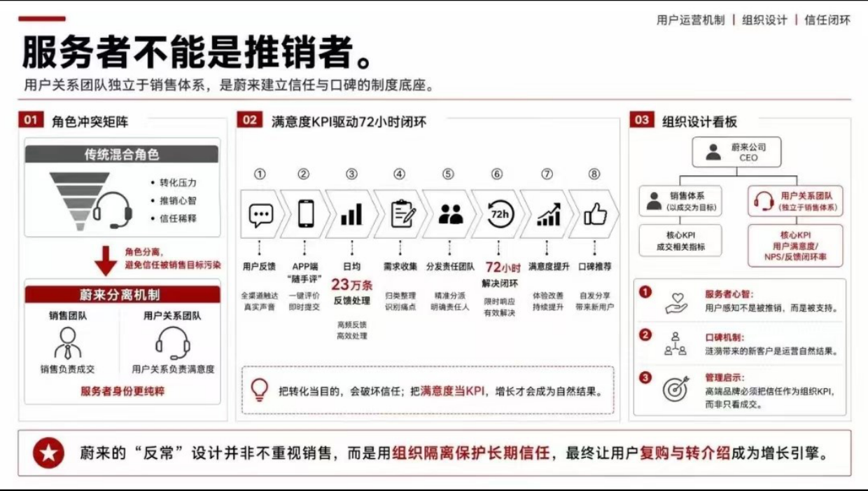
Task: Click the red headset icon in 用户关系团队 box
Action: click(763, 202)
